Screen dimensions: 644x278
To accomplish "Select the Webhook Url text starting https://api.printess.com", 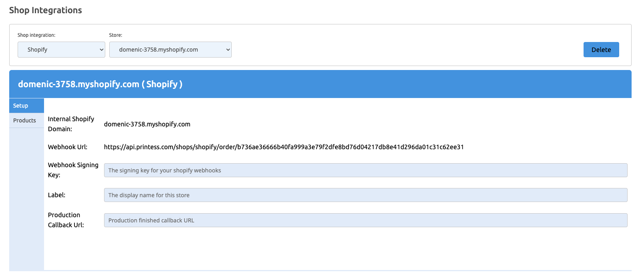I will pyautogui.click(x=284, y=147).
